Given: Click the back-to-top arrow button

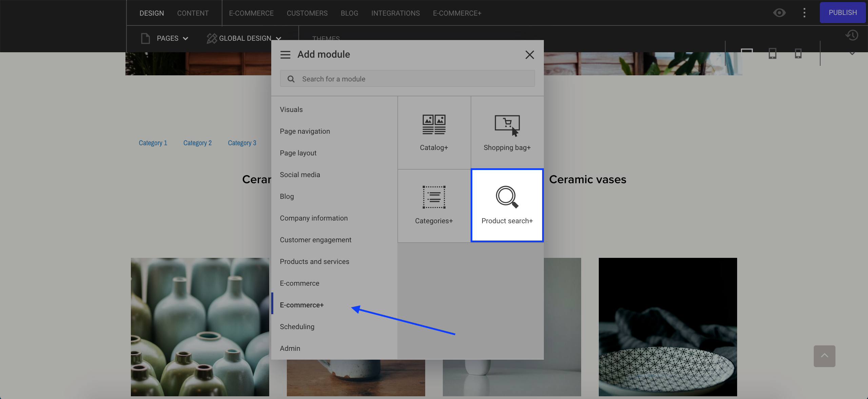Looking at the screenshot, I should click(x=824, y=356).
